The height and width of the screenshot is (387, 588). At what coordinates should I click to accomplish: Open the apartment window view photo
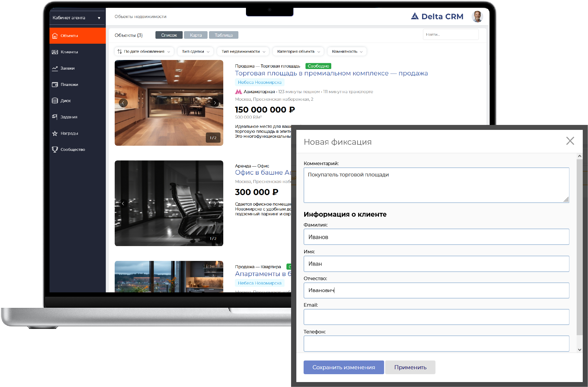pos(169,277)
